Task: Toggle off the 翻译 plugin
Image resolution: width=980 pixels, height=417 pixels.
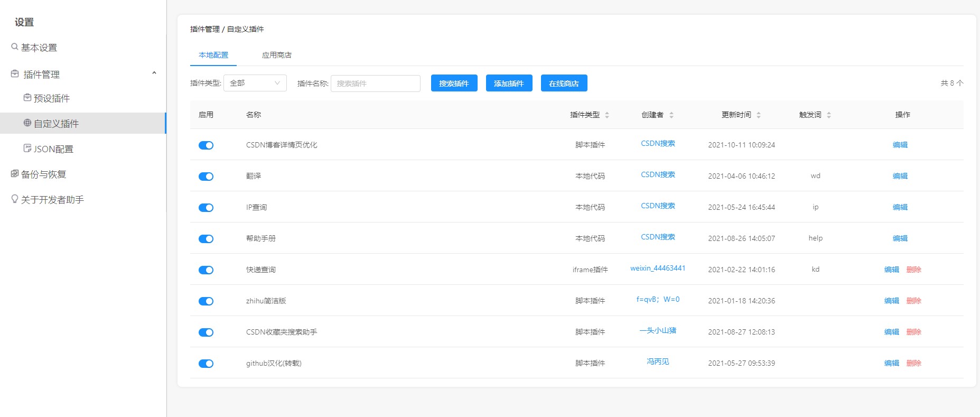Action: 206,177
